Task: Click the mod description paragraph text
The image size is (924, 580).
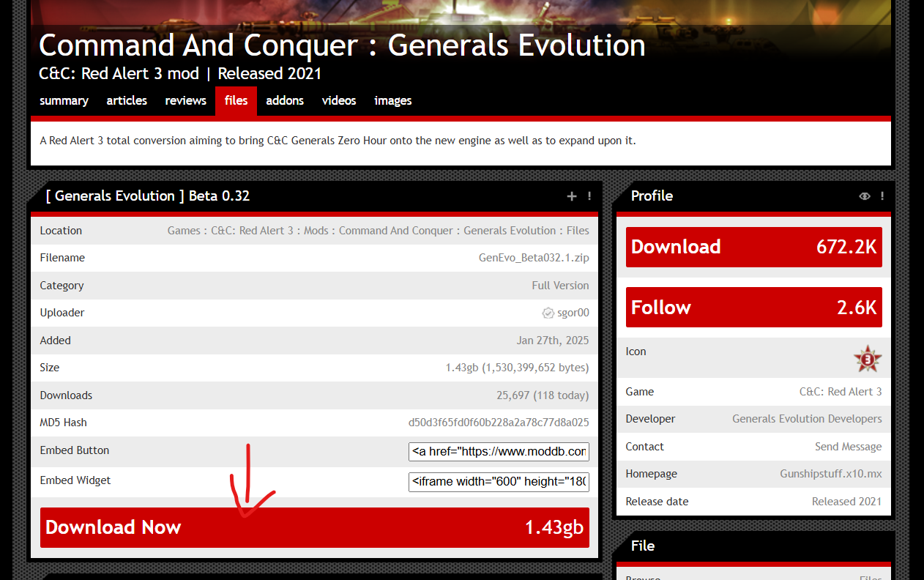Action: 338,141
